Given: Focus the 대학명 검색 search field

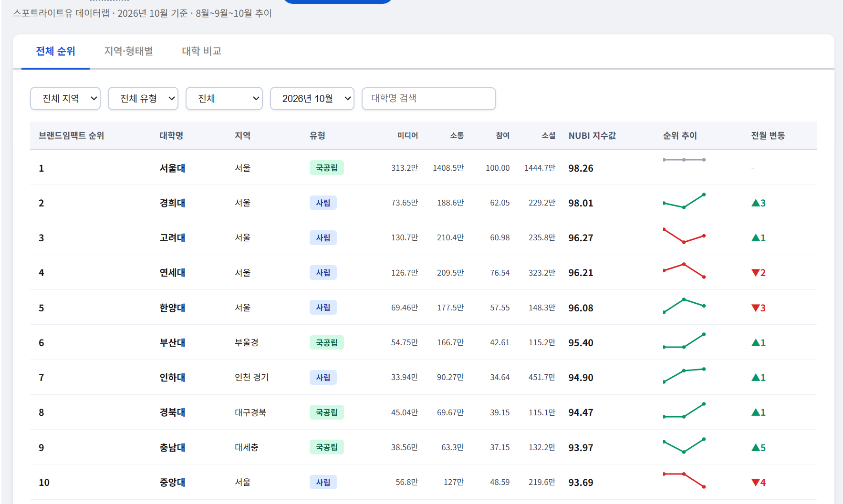Looking at the screenshot, I should [429, 99].
